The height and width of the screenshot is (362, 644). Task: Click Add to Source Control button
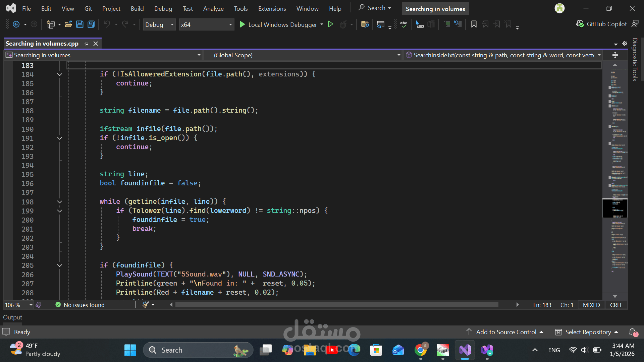pos(506,332)
